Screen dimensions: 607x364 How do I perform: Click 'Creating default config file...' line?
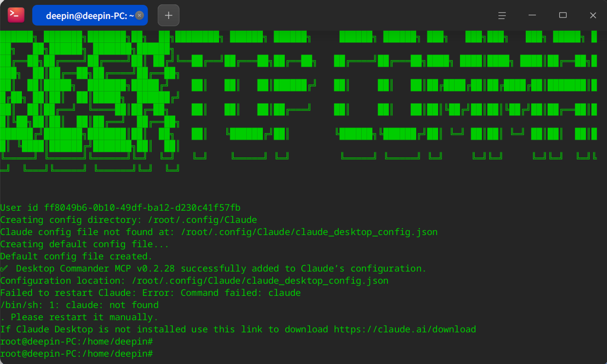85,244
